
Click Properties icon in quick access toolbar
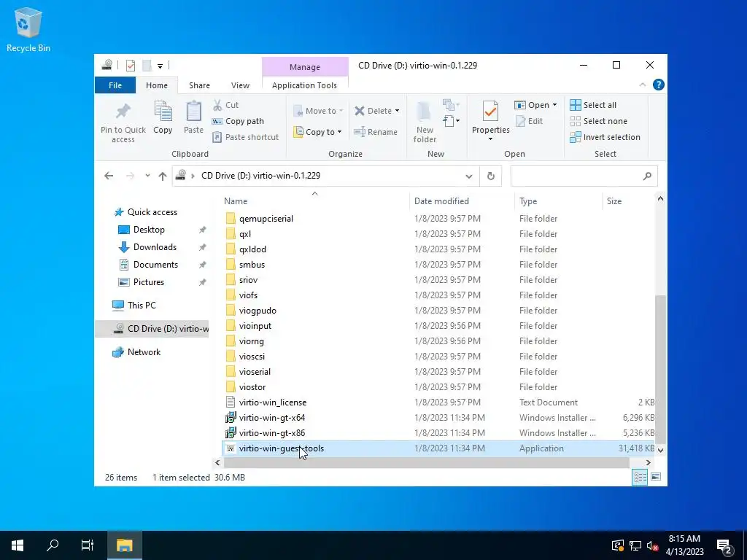(x=130, y=65)
